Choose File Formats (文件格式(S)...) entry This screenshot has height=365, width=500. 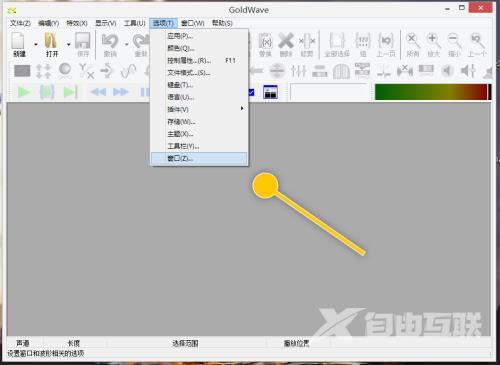pyautogui.click(x=199, y=73)
